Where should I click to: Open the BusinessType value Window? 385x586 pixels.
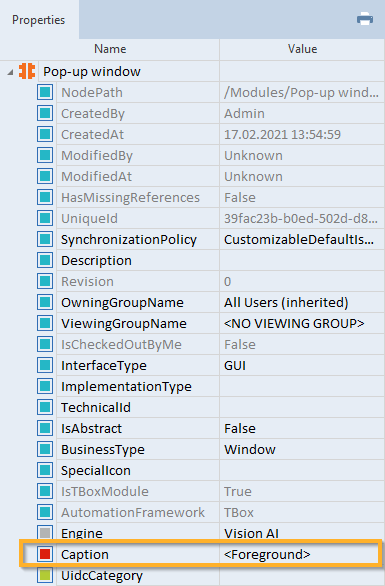tap(250, 449)
